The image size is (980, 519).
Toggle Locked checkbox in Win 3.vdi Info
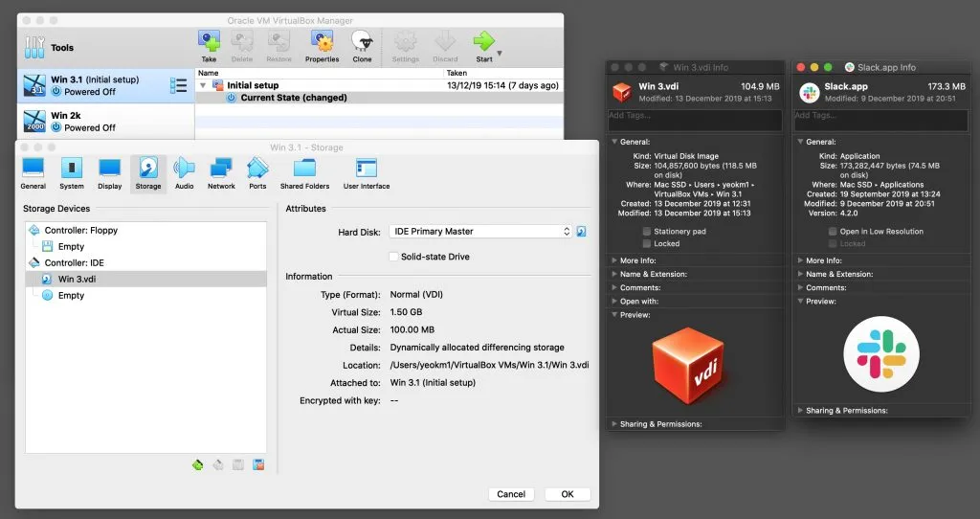click(647, 244)
